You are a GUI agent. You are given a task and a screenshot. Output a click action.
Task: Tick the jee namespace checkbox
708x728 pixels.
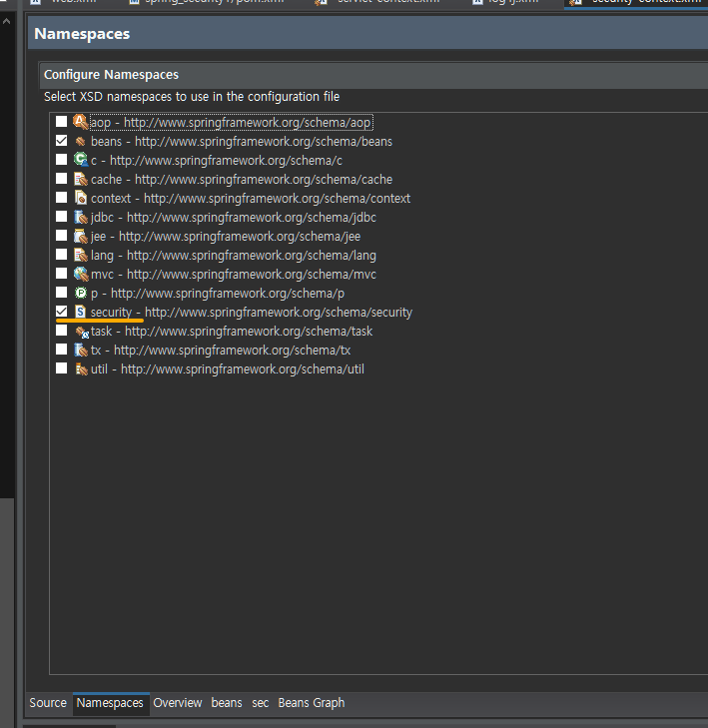tap(61, 236)
